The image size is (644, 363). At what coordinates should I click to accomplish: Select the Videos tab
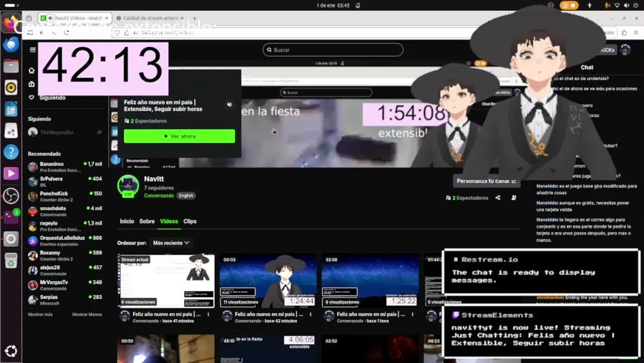tap(169, 221)
